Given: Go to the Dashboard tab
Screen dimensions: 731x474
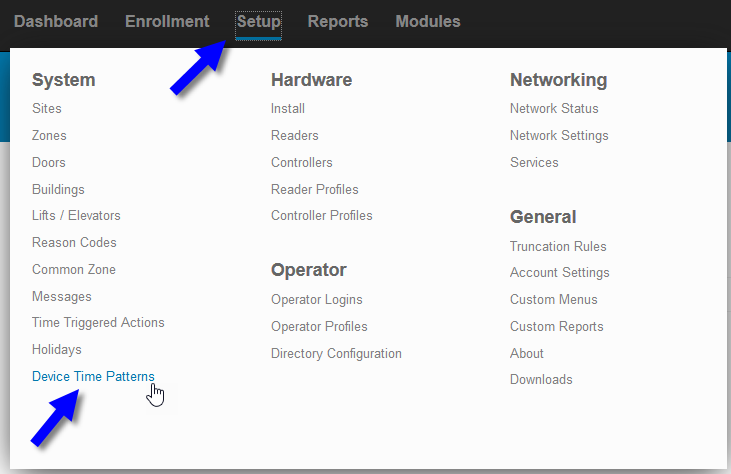Looking at the screenshot, I should (x=56, y=21).
